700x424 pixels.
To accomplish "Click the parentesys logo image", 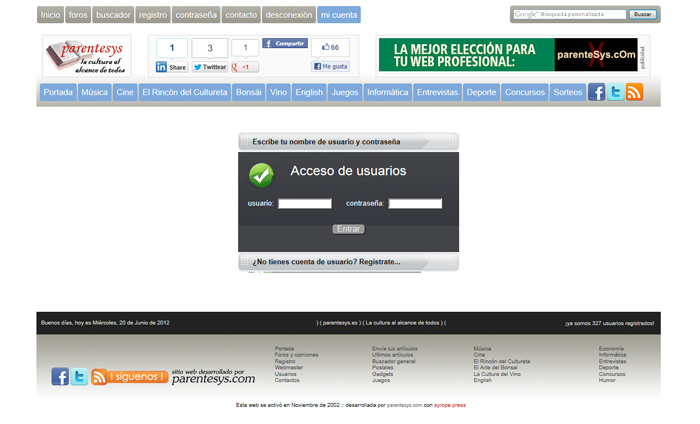I will point(87,56).
